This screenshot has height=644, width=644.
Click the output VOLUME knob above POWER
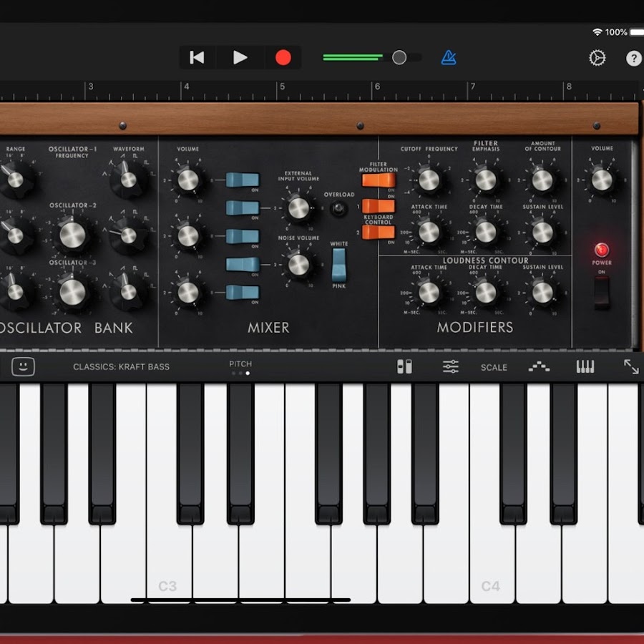(602, 180)
